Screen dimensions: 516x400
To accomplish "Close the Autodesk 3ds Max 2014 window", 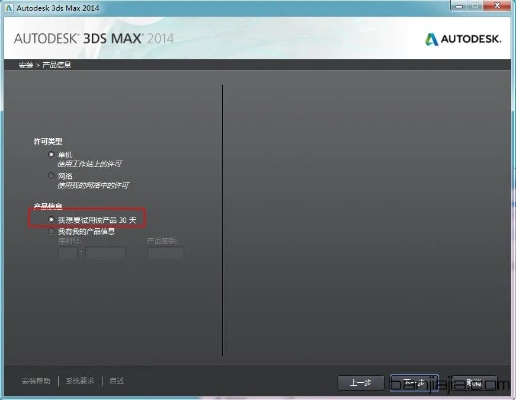I will click(497, 6).
